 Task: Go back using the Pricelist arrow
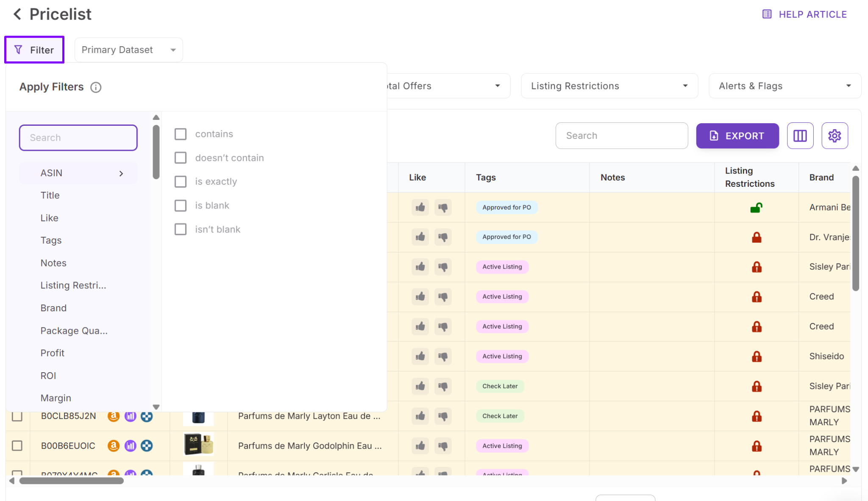point(17,14)
